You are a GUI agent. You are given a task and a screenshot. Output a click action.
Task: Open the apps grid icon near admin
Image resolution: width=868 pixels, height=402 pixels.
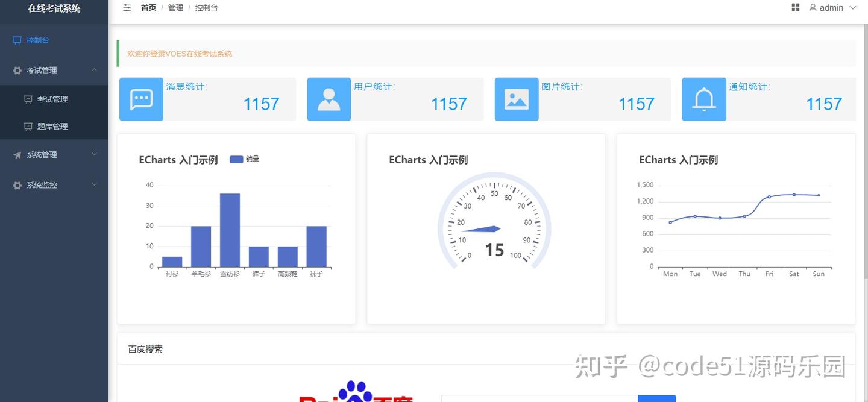[x=795, y=7]
